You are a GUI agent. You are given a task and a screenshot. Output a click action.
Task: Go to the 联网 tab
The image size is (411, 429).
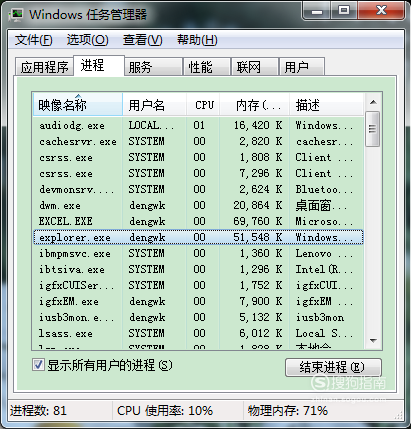[255, 67]
